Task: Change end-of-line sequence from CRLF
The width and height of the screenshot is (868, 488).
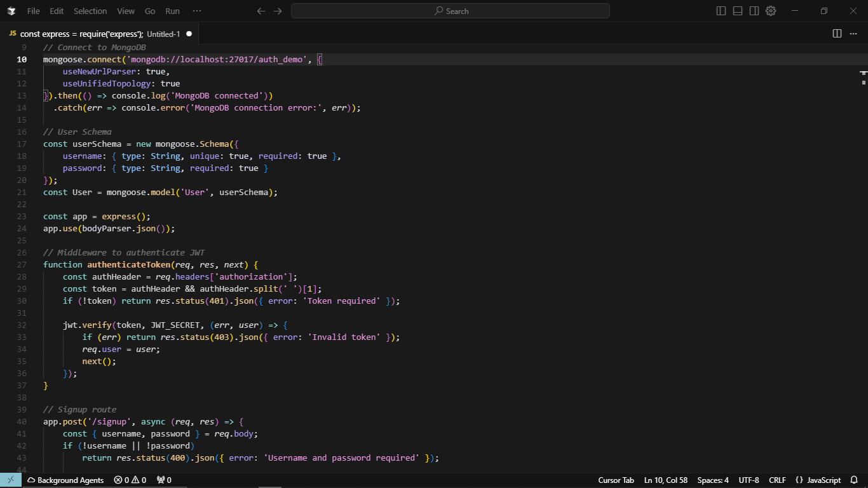Action: (x=777, y=480)
